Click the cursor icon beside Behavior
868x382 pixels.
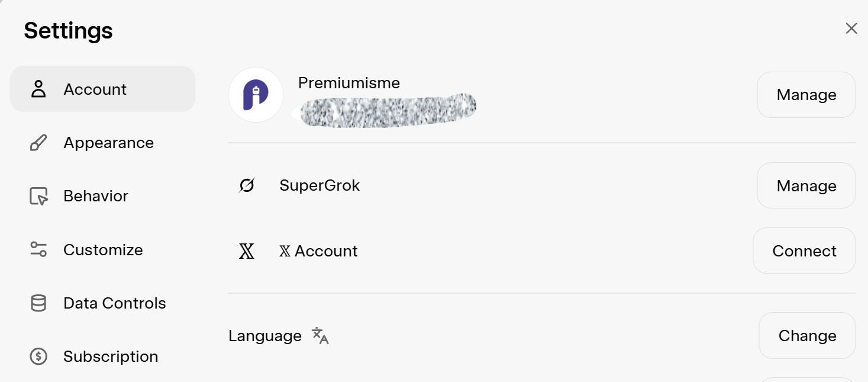(38, 197)
